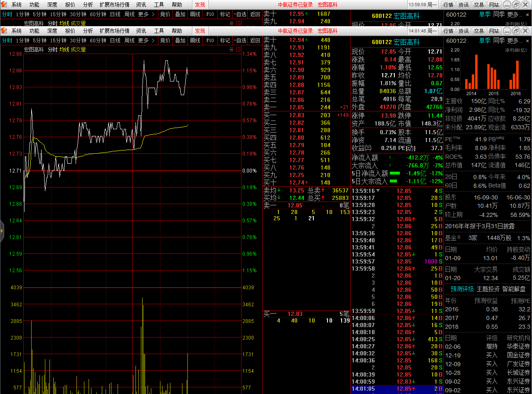Click the 中航证券已登录 status in the front window
The image size is (532, 394).
(296, 31)
